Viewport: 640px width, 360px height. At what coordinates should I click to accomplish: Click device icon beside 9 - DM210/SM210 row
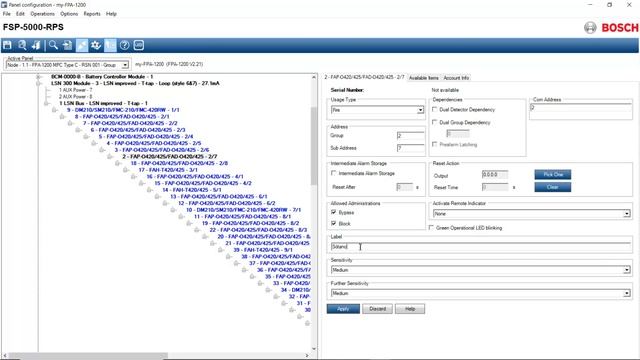[x=55, y=110]
